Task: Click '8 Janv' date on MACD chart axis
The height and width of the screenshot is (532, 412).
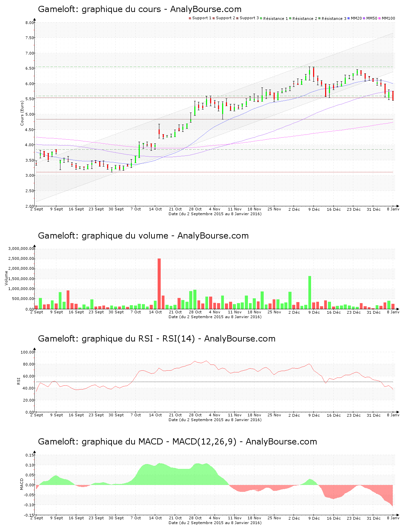Action: 393,518
